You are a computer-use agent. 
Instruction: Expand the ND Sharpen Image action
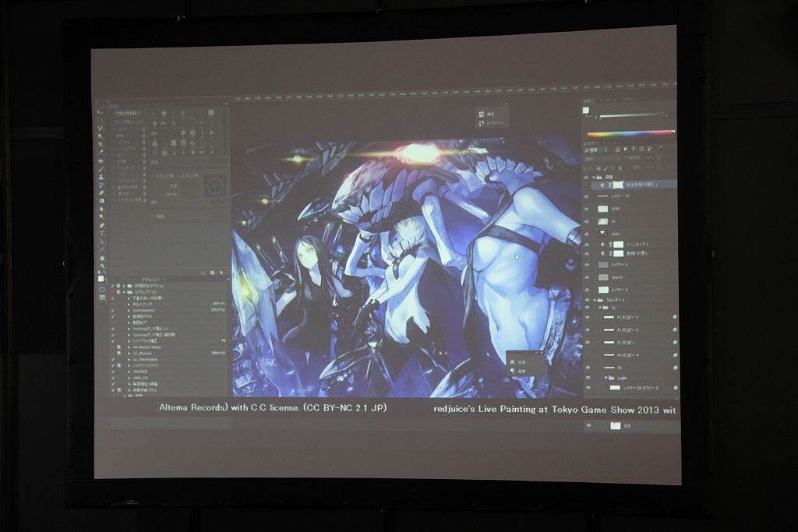(x=129, y=347)
